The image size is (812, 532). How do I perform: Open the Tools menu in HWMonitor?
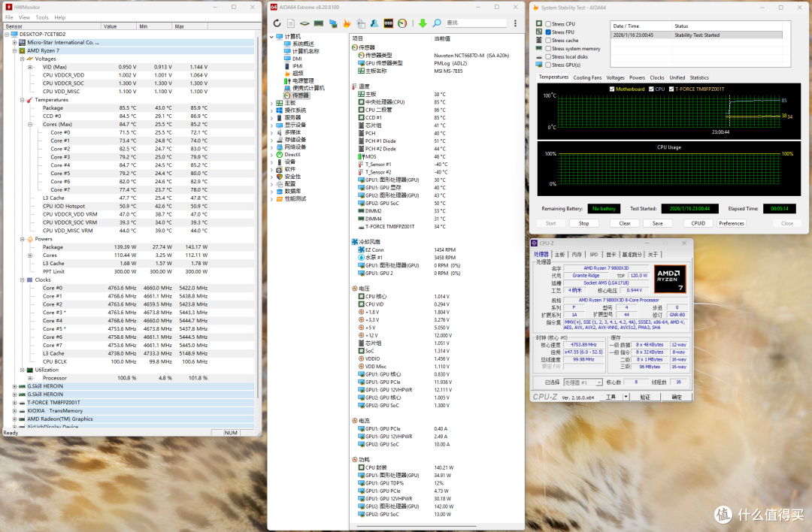coord(42,17)
